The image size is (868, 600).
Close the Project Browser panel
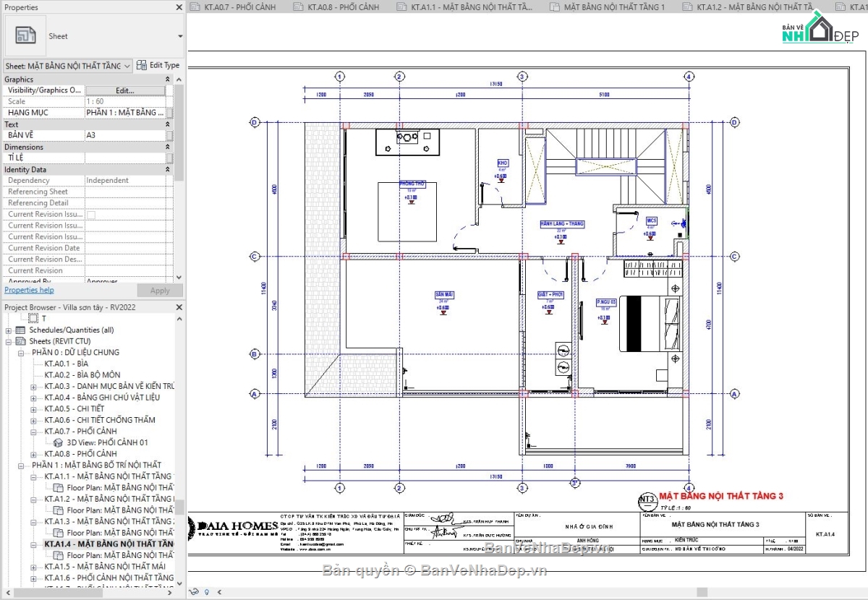click(179, 307)
